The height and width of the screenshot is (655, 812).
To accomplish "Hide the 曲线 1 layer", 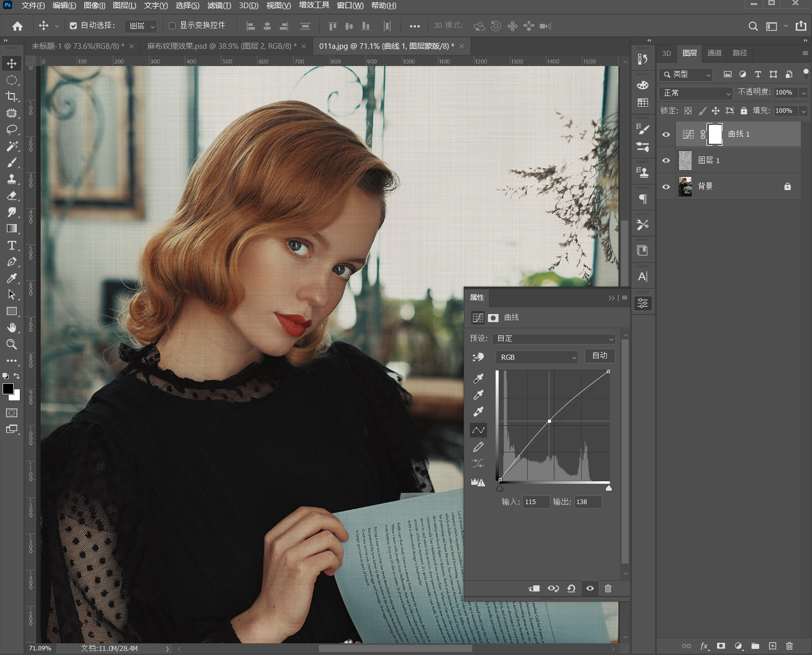I will click(666, 135).
